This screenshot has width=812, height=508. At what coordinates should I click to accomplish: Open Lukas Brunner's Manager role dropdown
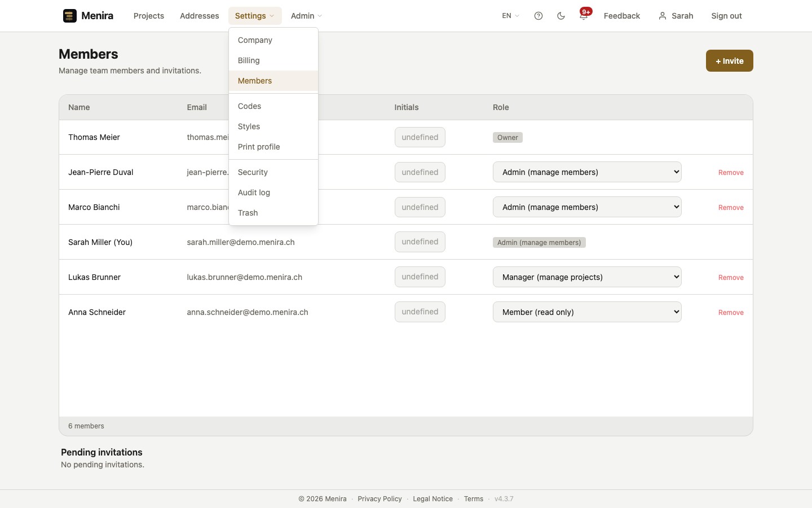tap(587, 277)
